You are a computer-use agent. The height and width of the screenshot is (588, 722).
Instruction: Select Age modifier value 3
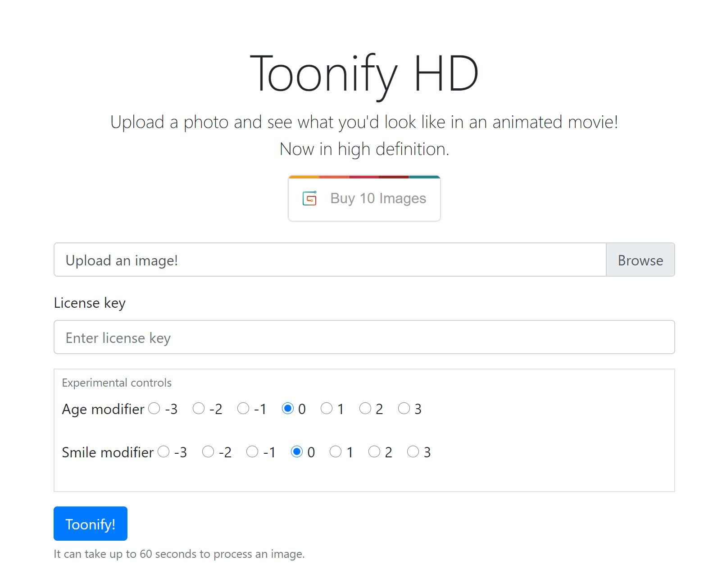pos(404,408)
